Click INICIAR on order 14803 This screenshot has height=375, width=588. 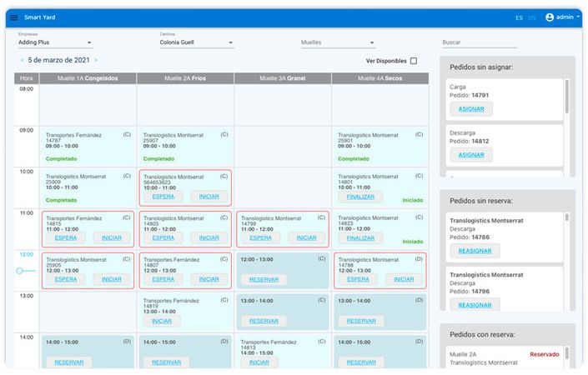[209, 237]
